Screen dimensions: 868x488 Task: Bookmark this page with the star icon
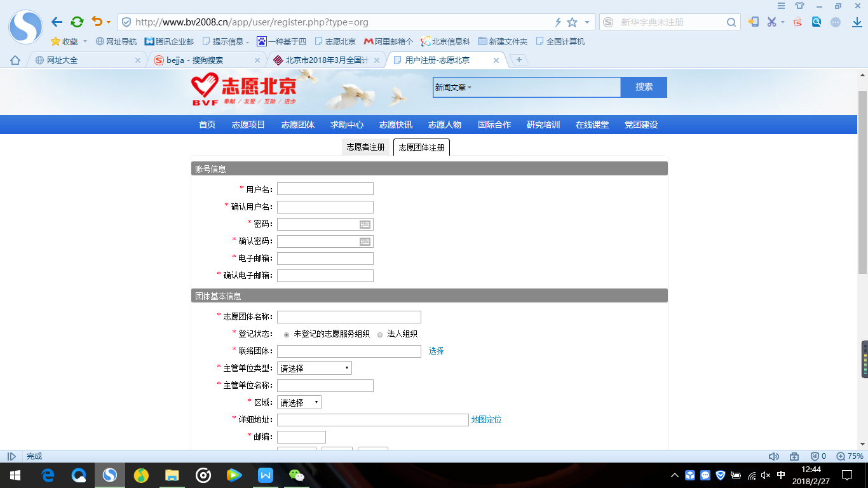pyautogui.click(x=572, y=22)
